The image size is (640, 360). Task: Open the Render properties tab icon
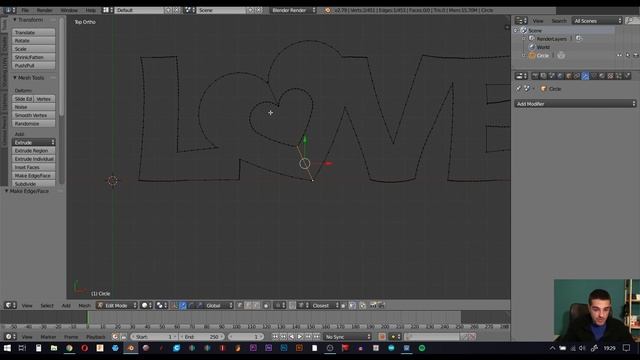[x=535, y=76]
